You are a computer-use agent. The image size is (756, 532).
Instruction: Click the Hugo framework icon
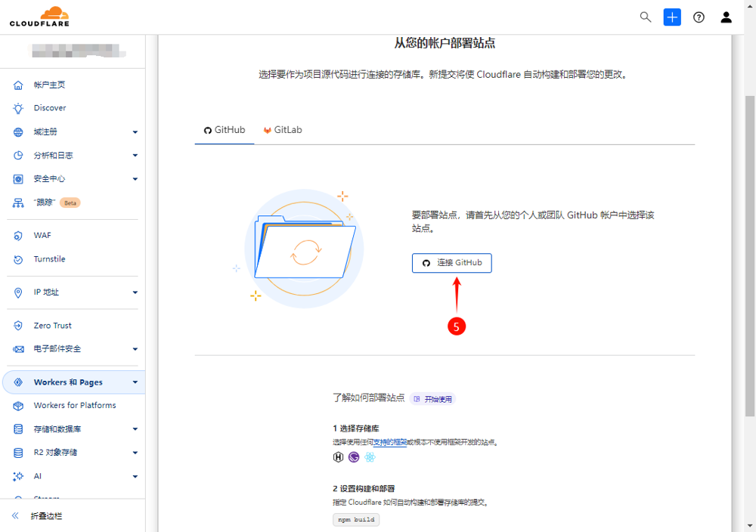tap(339, 456)
